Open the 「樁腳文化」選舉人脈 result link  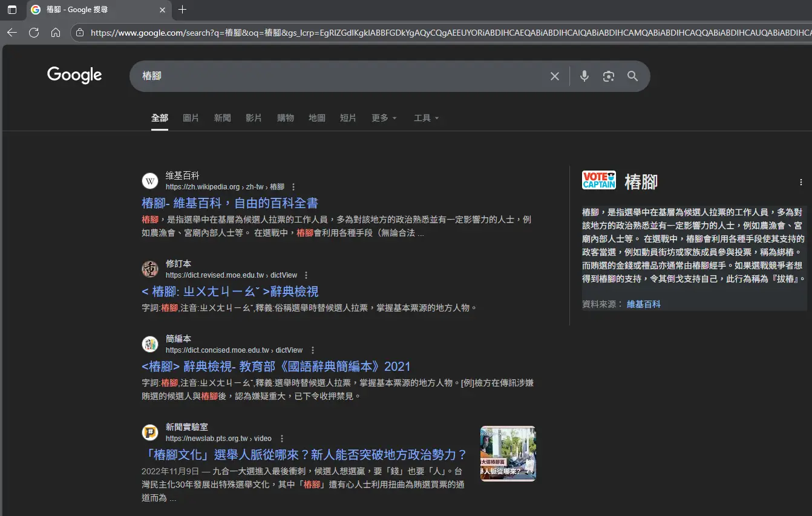point(305,455)
